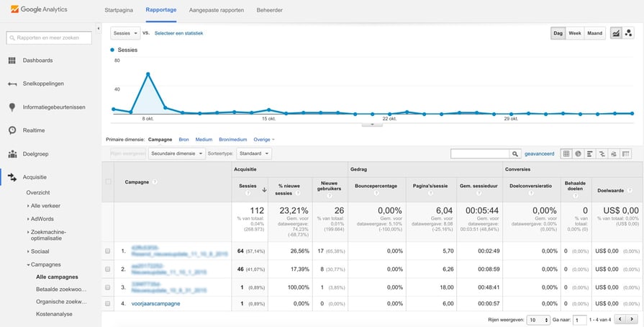Click the Realtime clock icon
Screen dimensions: 644x327
click(x=12, y=130)
